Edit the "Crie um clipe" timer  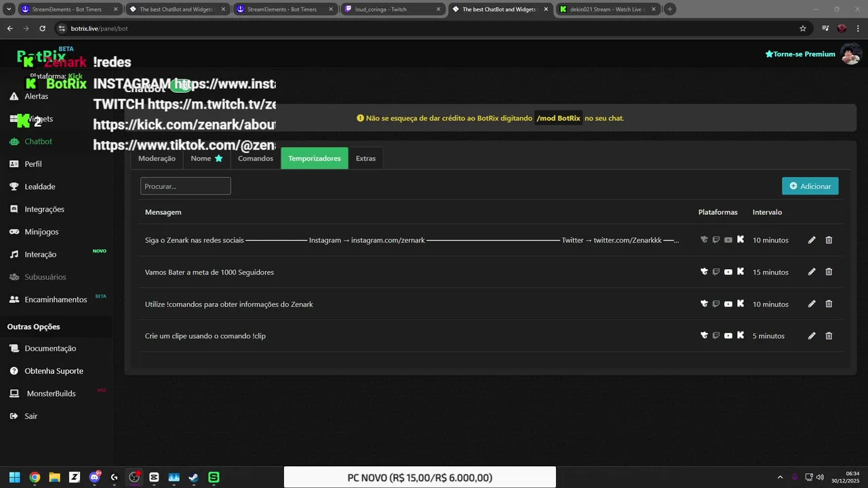click(x=812, y=335)
